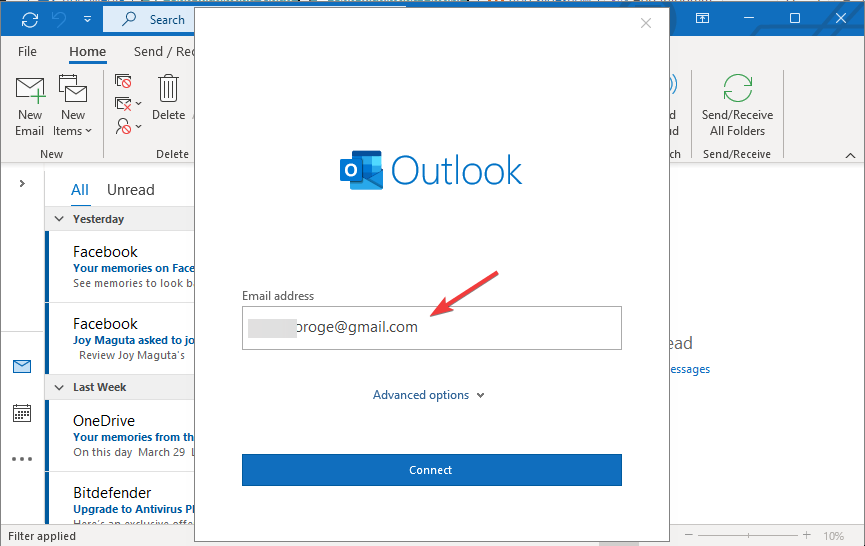Select the Home ribbon tab
The width and height of the screenshot is (865, 546).
87,52
